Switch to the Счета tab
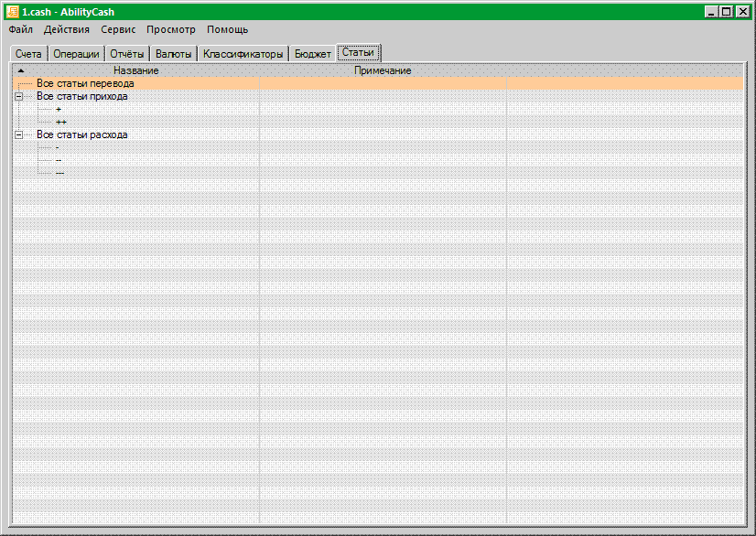Viewport: 756px width, 536px height. pyautogui.click(x=28, y=54)
